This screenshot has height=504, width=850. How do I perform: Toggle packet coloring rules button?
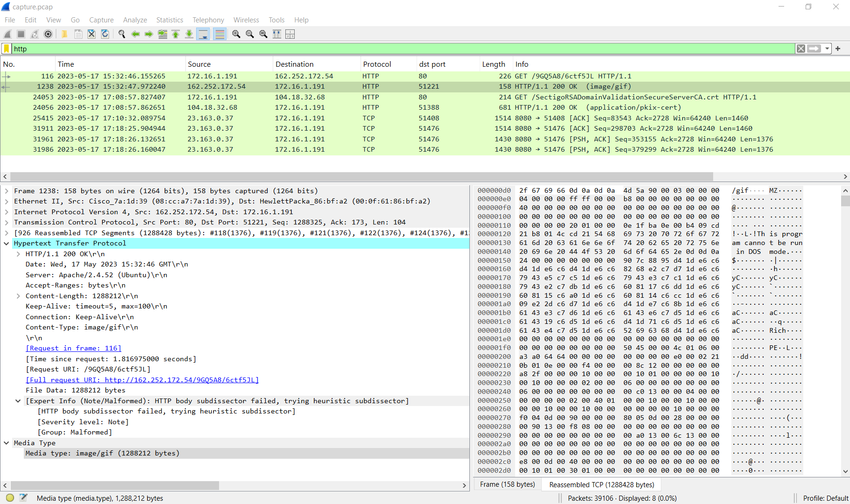[220, 34]
